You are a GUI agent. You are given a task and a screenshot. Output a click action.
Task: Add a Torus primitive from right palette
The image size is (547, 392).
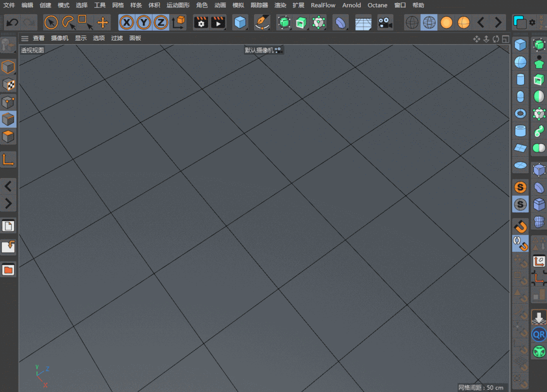520,113
